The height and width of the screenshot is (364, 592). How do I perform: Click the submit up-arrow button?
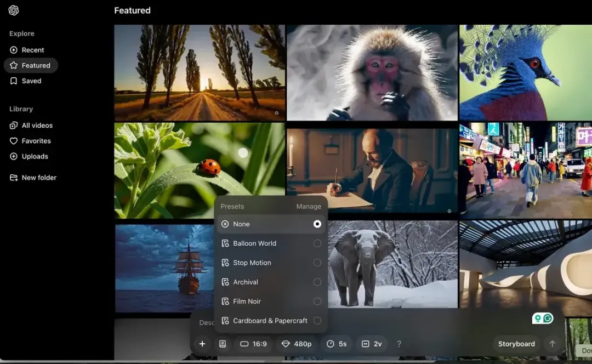553,344
